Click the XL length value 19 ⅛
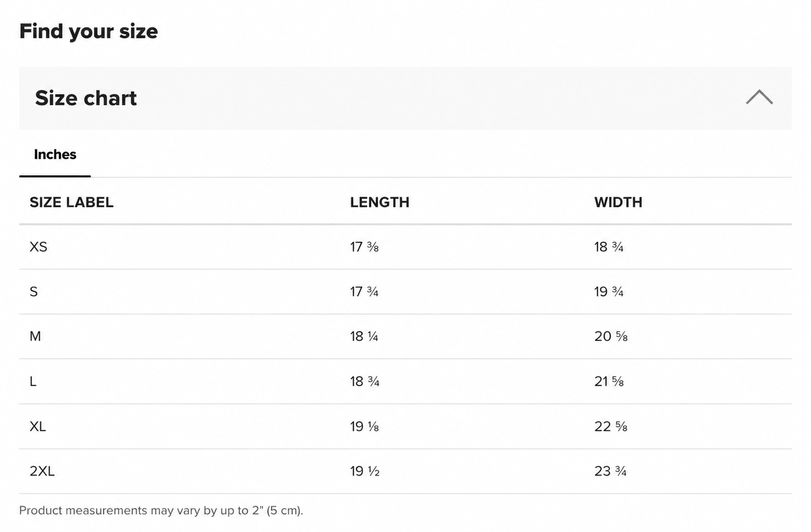Image resolution: width=811 pixels, height=532 pixels. coord(364,426)
